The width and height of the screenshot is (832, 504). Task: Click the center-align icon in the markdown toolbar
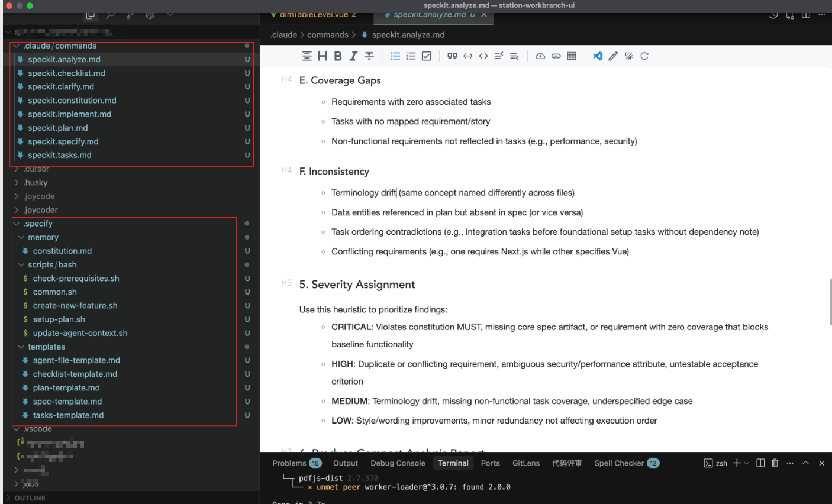[x=307, y=56]
